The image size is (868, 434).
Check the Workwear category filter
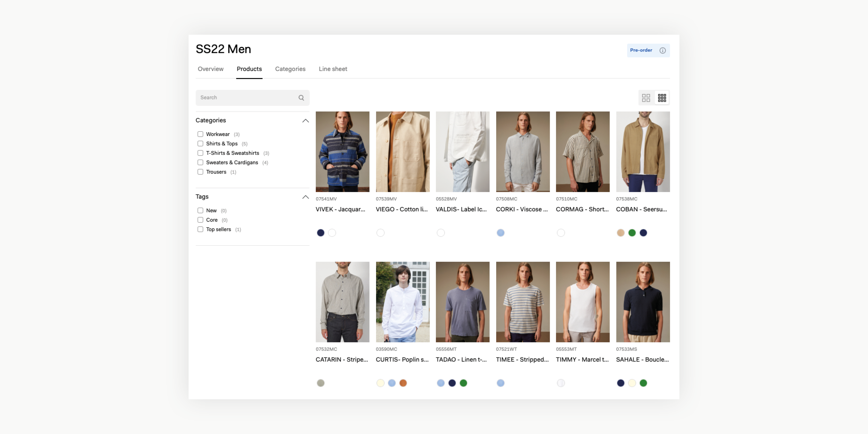tap(201, 134)
